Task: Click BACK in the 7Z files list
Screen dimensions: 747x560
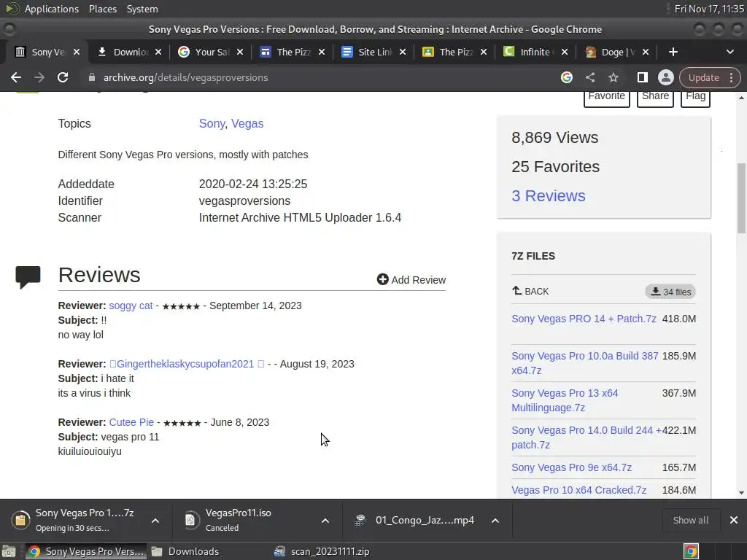Action: pyautogui.click(x=530, y=291)
